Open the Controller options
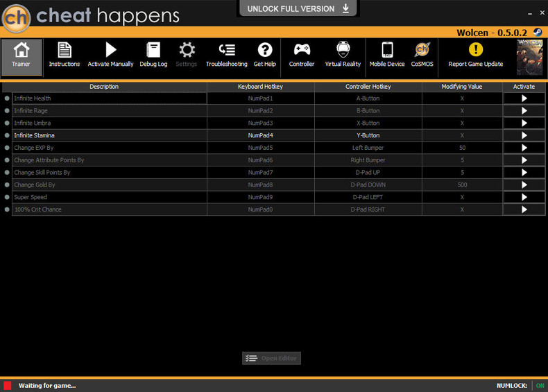548x392 pixels. click(x=302, y=55)
